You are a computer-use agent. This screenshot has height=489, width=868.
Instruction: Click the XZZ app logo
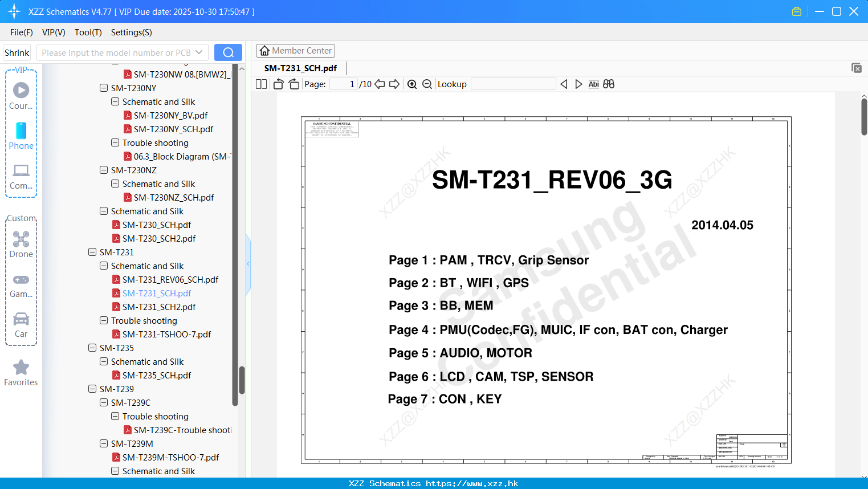click(14, 11)
